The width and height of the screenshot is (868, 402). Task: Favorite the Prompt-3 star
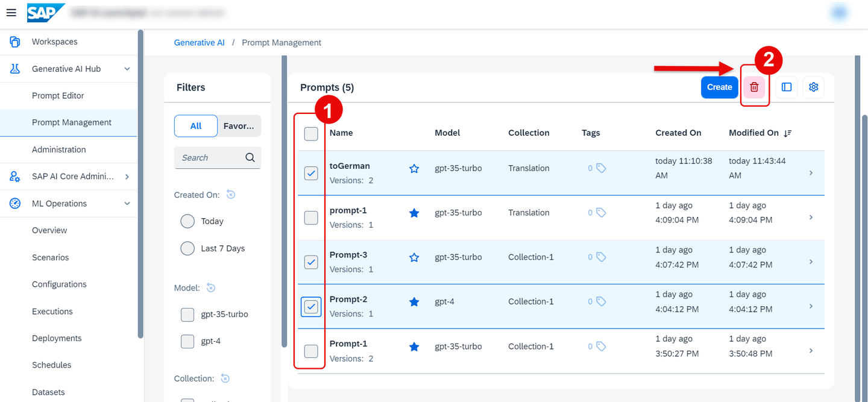414,257
